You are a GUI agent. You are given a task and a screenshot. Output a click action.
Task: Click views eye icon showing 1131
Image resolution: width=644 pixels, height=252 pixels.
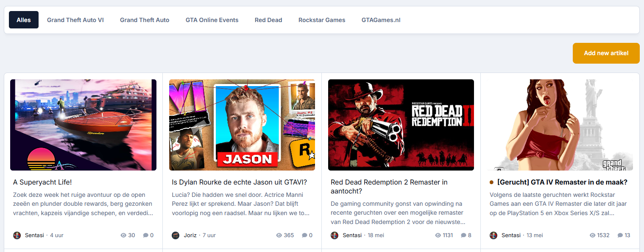(438, 235)
